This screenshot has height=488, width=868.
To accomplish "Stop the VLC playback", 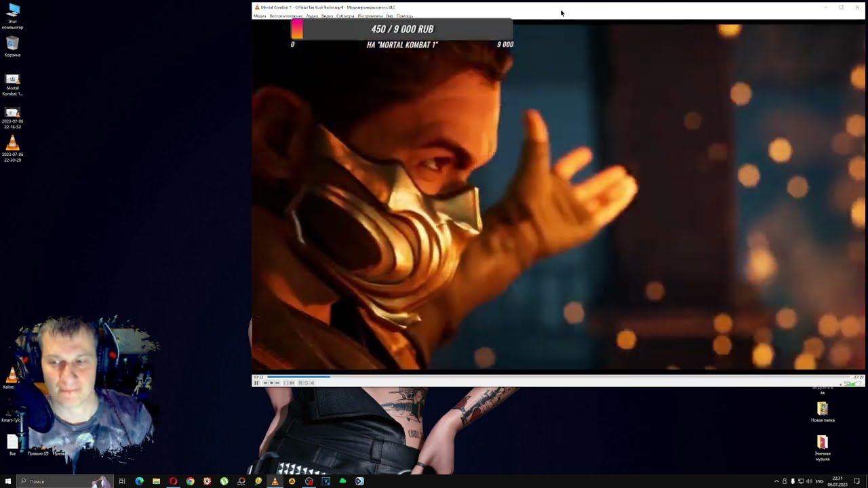I will (x=271, y=383).
